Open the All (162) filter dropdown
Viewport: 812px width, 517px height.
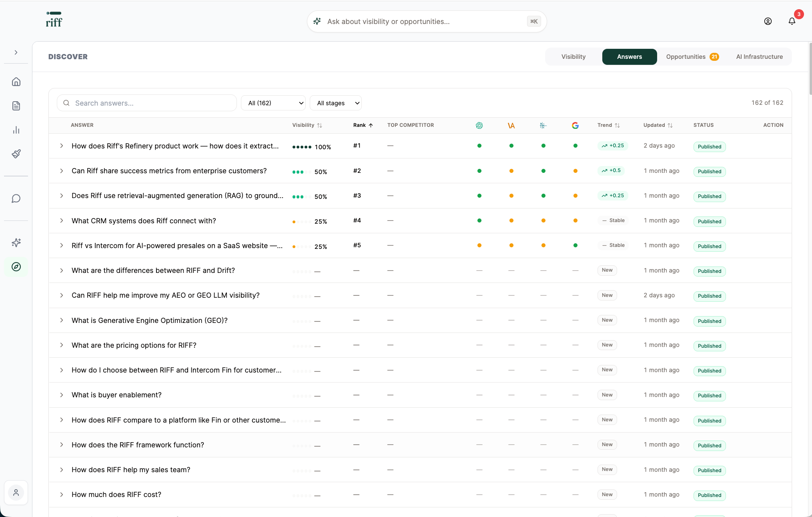[x=273, y=103]
